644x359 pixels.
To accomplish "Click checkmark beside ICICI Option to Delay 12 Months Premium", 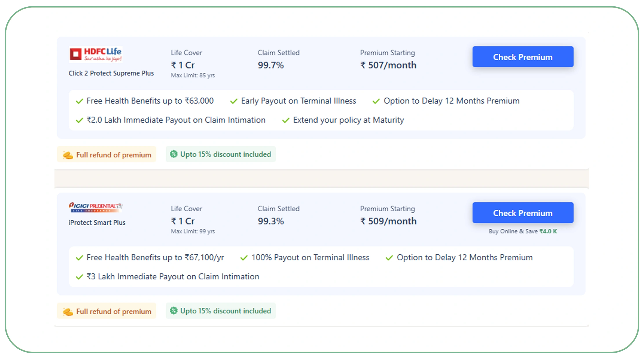I will click(x=389, y=258).
